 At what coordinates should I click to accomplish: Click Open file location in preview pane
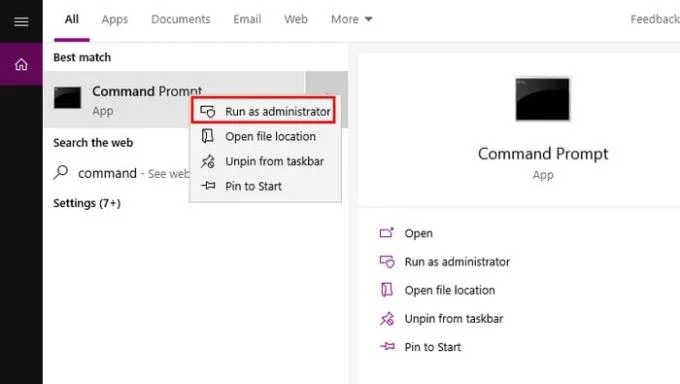tap(450, 290)
